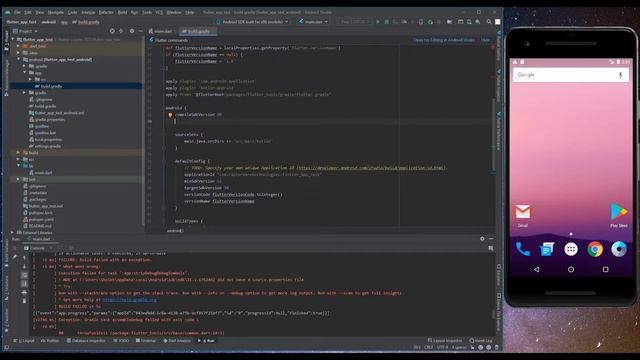Select main.dart file in project tree
The height and width of the screenshot is (360, 640).
tap(43, 173)
